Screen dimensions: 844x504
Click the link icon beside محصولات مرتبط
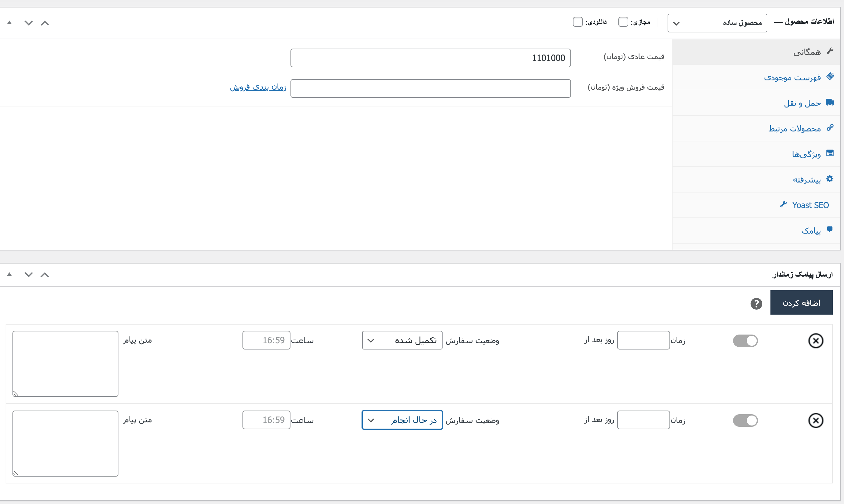(x=830, y=127)
